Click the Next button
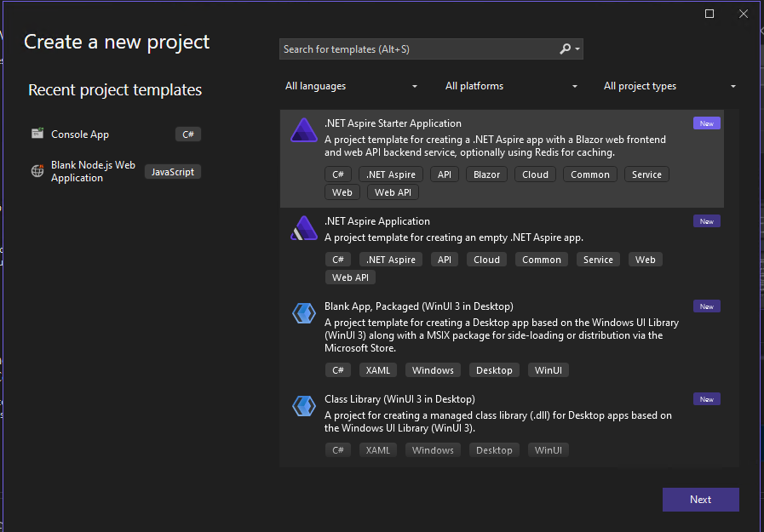 (700, 500)
